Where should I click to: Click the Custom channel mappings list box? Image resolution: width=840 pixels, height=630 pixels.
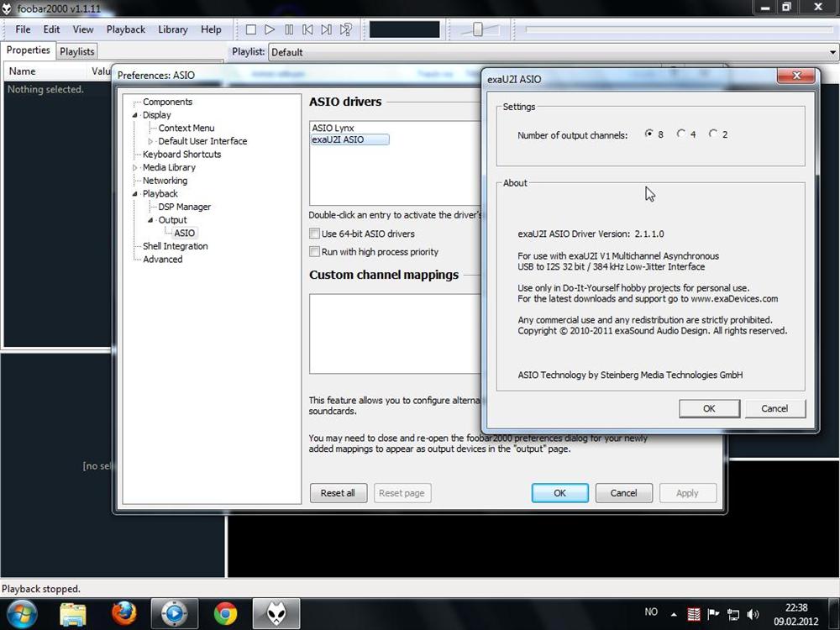pyautogui.click(x=396, y=333)
